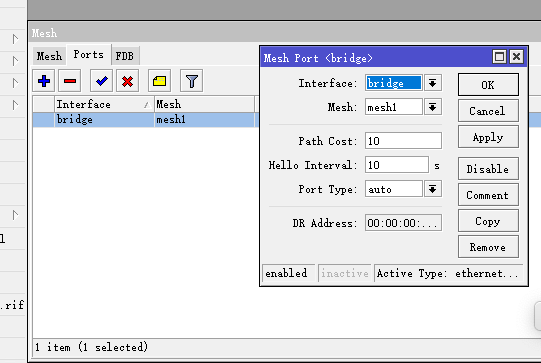The width and height of the screenshot is (541, 363).
Task: Disable port using the red X toolbar icon
Action: [127, 81]
